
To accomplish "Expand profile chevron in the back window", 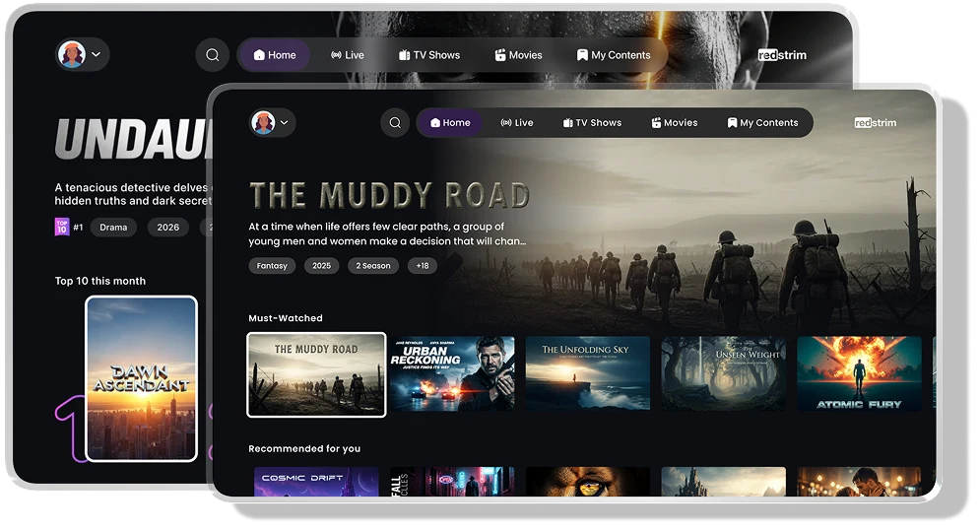I will pos(97,54).
